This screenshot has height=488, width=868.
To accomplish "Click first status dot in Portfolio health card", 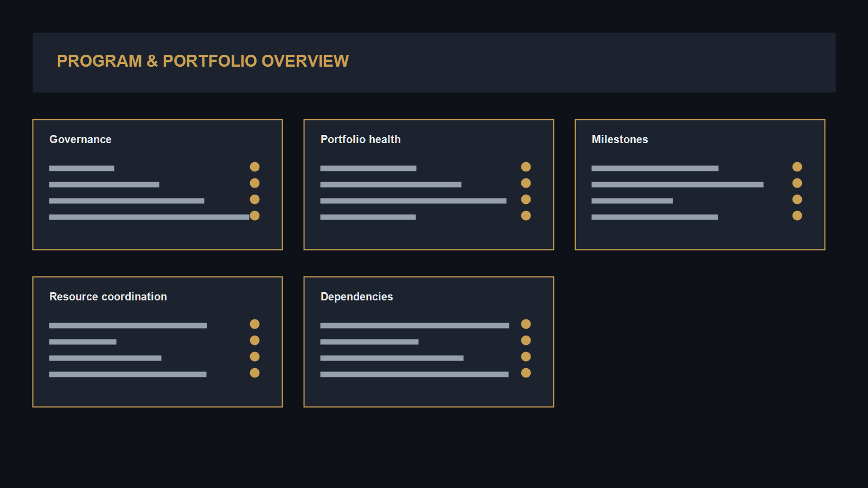I will [526, 167].
